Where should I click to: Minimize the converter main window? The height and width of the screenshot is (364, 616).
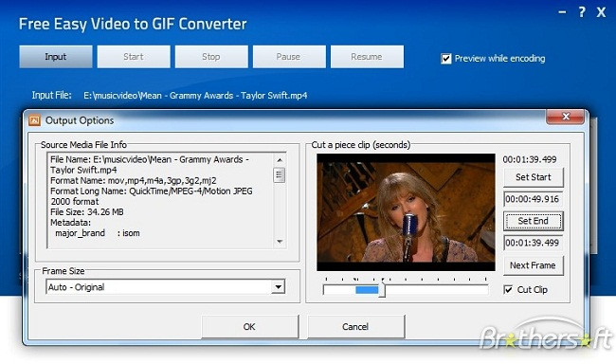pyautogui.click(x=562, y=12)
